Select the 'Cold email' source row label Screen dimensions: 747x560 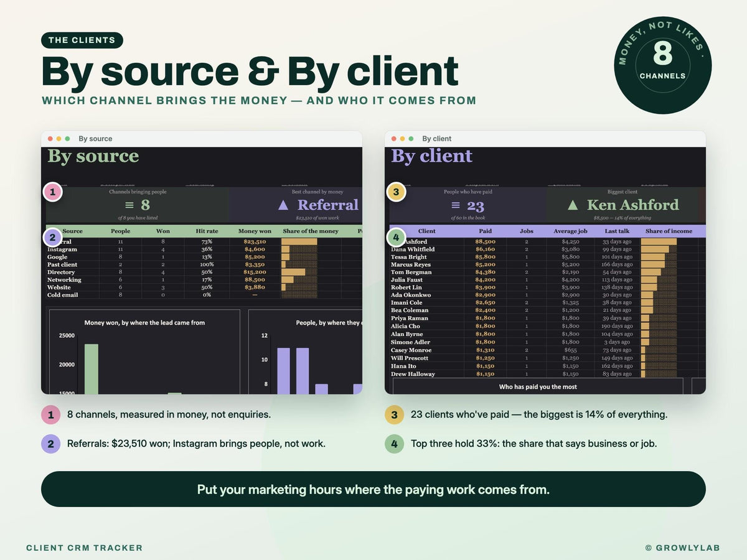click(63, 295)
